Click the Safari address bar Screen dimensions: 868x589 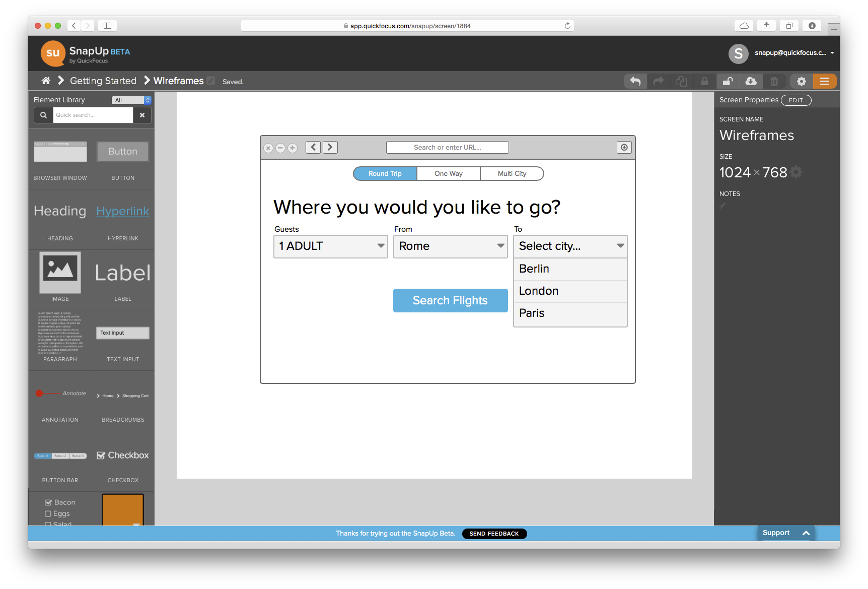[x=407, y=26]
